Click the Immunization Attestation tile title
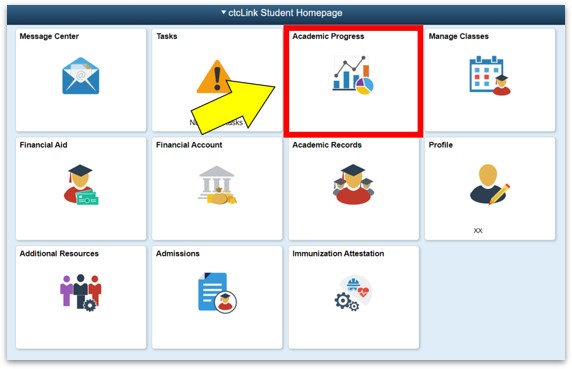The height and width of the screenshot is (369, 572). [338, 253]
